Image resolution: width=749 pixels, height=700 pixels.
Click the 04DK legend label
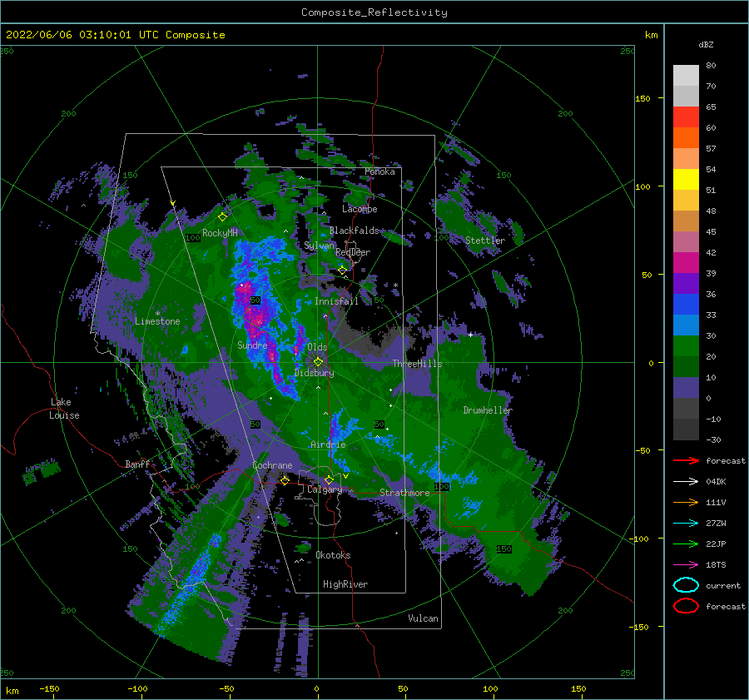click(716, 482)
